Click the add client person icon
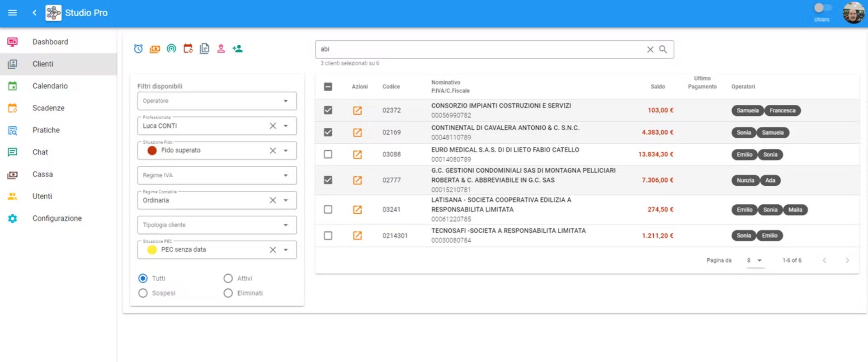 pos(237,48)
